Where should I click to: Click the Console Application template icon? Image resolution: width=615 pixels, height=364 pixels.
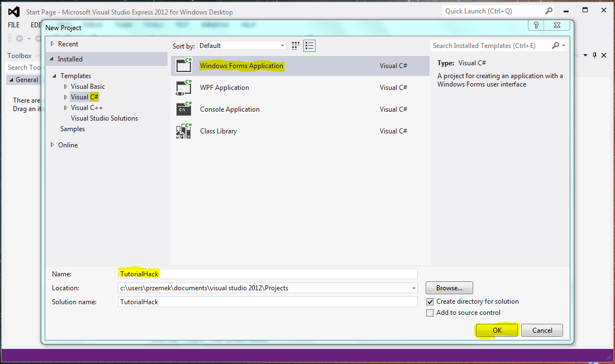184,109
